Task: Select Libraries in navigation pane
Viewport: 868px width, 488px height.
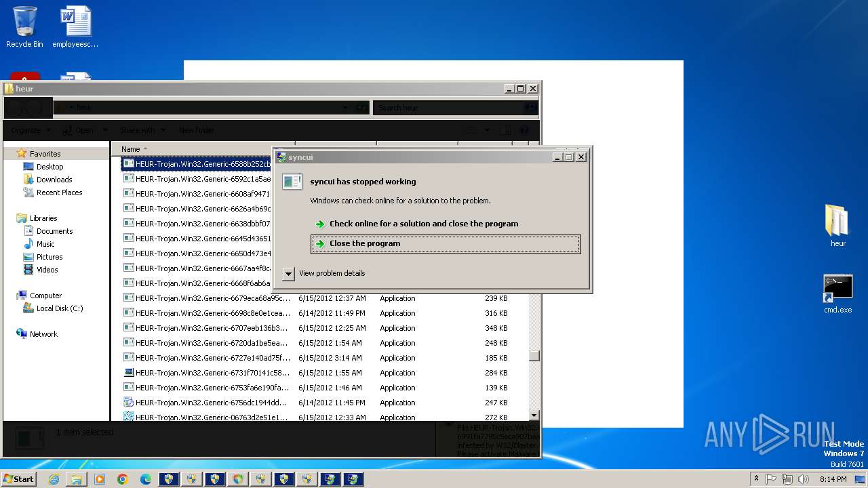Action: [43, 218]
